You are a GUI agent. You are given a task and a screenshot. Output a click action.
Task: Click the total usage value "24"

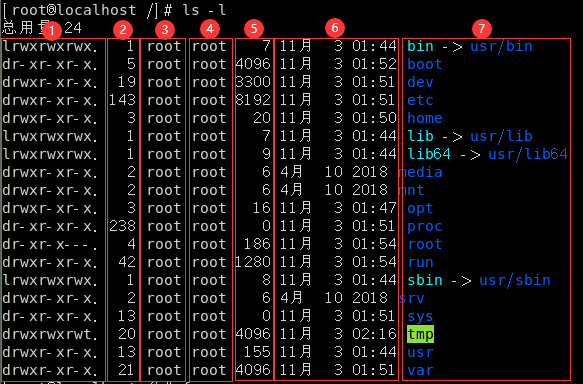point(73,28)
